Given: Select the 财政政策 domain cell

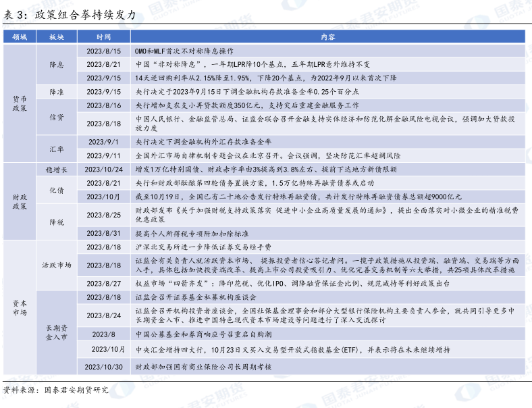Looking at the screenshot, I should coord(20,201).
